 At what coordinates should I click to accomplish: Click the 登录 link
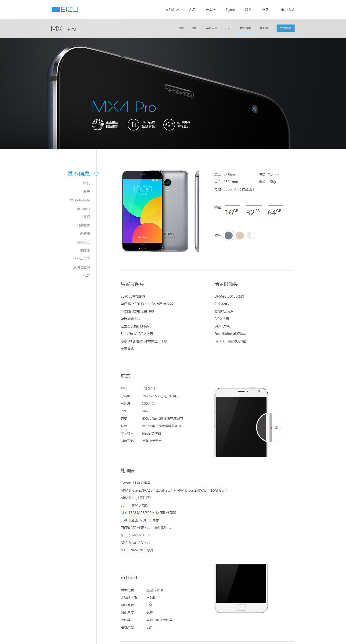(x=283, y=10)
